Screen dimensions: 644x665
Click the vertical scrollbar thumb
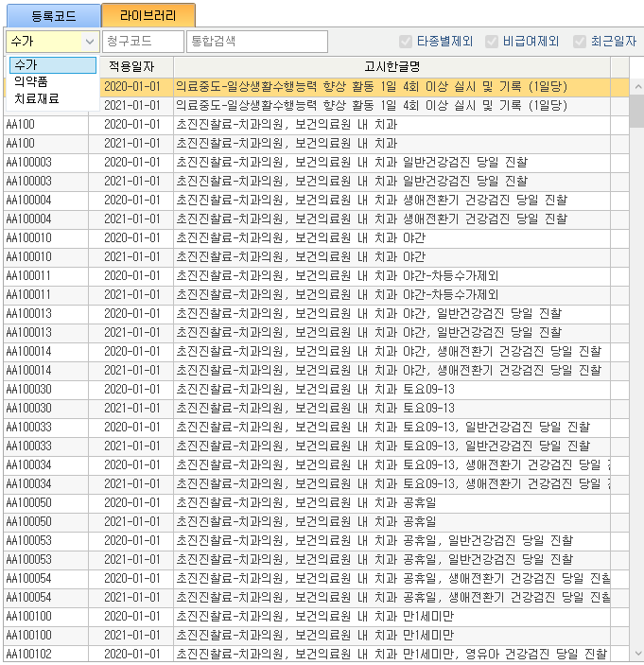coord(636,110)
